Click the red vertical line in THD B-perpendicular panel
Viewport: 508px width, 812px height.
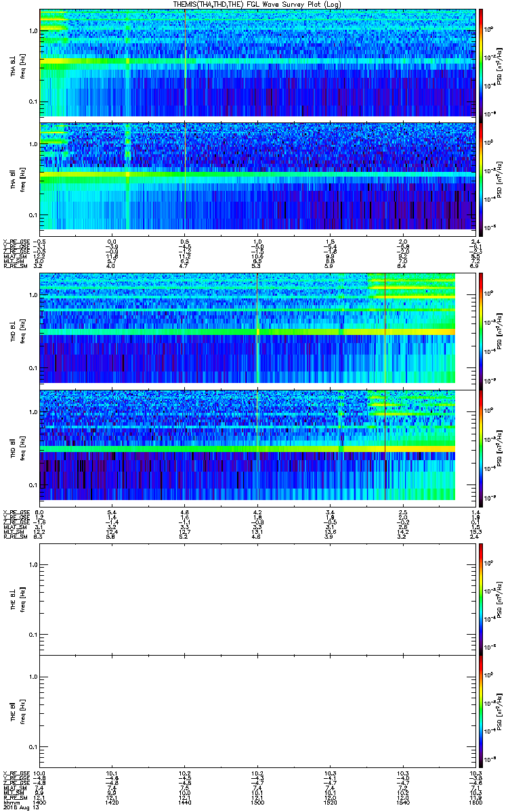click(x=385, y=328)
